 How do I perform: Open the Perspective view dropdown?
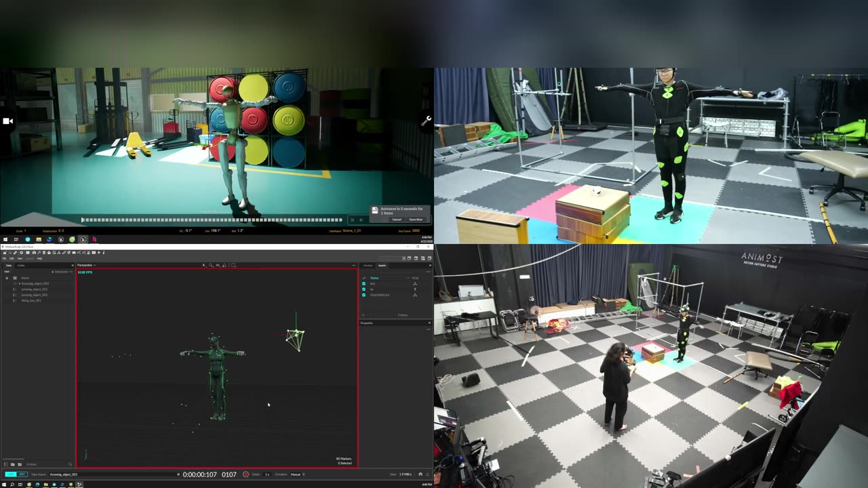pos(86,265)
